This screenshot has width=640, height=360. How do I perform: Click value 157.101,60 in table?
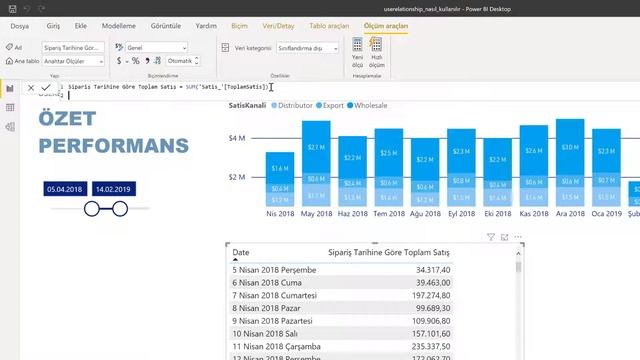coord(431,333)
